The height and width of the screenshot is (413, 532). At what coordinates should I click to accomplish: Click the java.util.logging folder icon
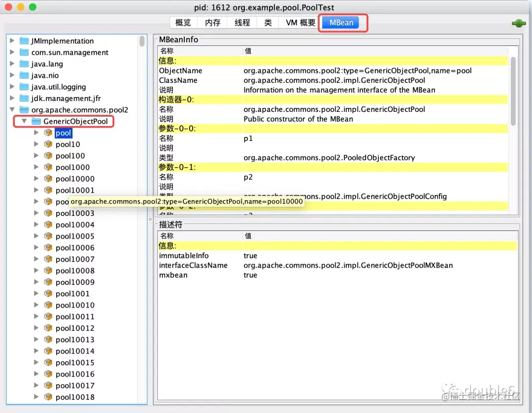24,87
